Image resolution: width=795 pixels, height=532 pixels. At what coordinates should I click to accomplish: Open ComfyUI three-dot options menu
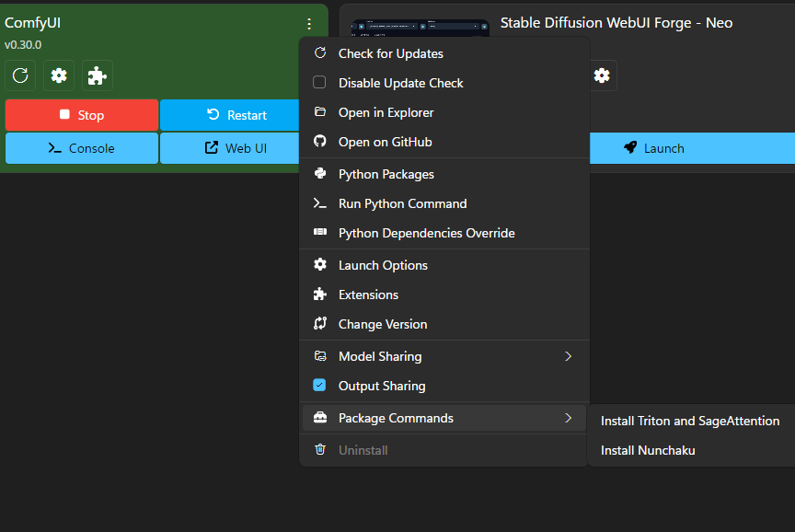tap(309, 24)
